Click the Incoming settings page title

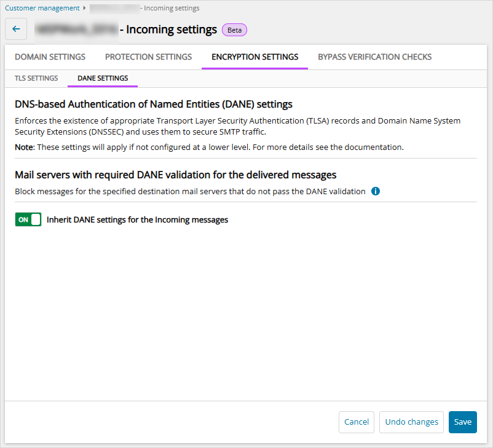(171, 29)
